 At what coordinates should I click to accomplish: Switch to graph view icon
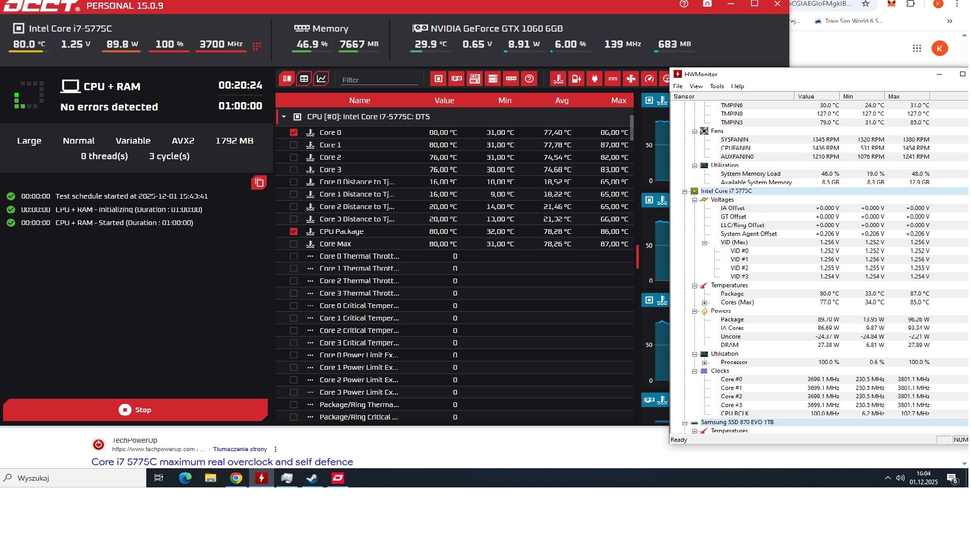(321, 79)
